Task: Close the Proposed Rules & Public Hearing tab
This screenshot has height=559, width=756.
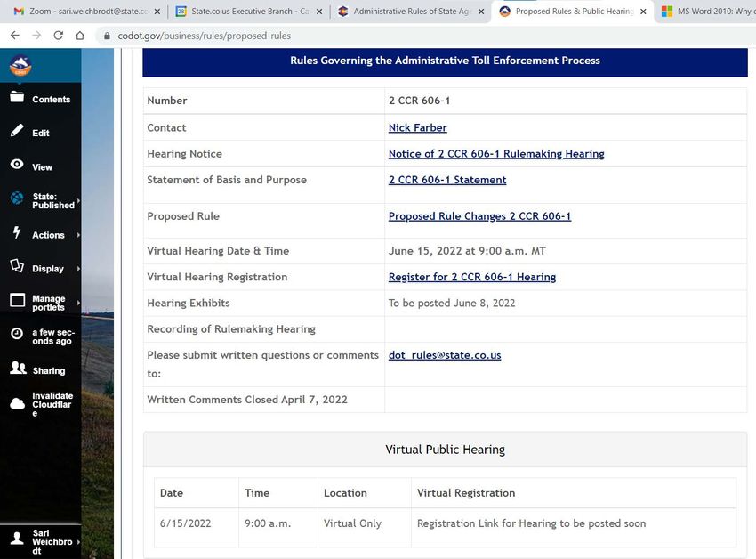Action: (x=643, y=12)
